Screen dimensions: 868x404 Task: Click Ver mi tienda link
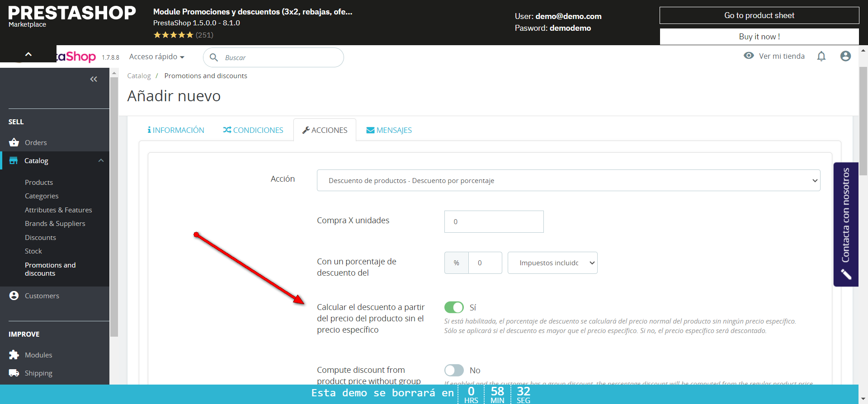point(782,56)
